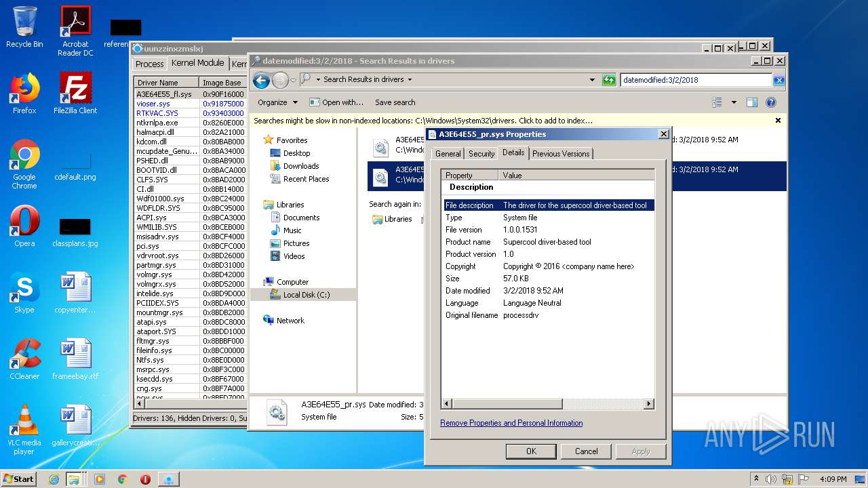The height and width of the screenshot is (488, 868).
Task: Open Explorer help question mark icon
Action: pyautogui.click(x=770, y=102)
